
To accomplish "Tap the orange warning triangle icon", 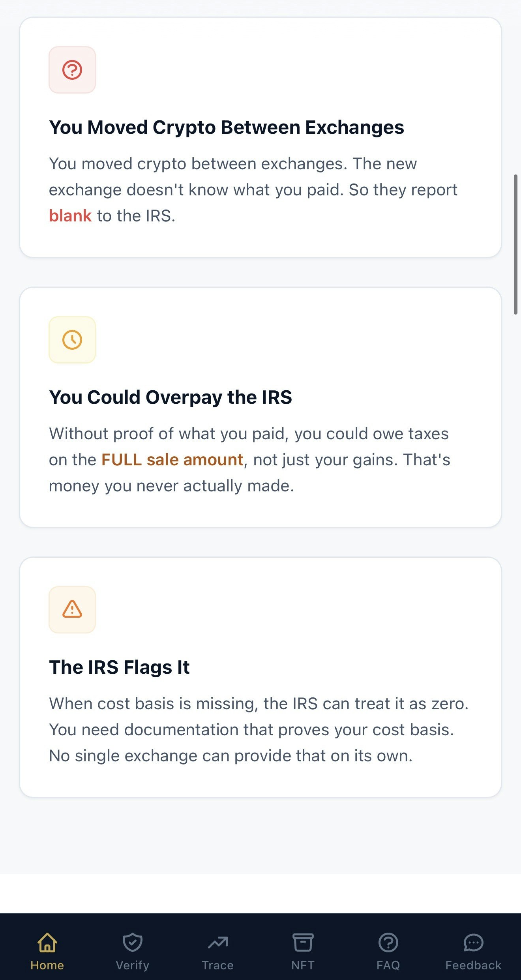I will coord(72,610).
